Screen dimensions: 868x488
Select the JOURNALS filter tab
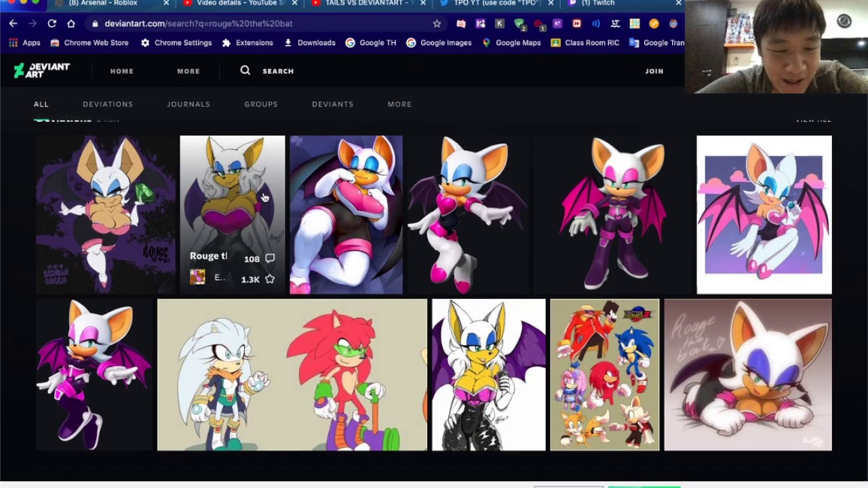tap(189, 104)
